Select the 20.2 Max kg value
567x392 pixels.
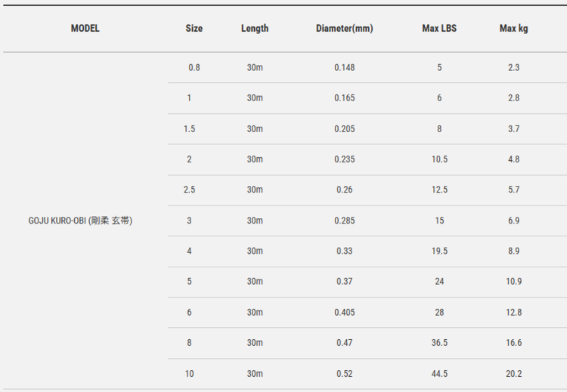point(514,374)
